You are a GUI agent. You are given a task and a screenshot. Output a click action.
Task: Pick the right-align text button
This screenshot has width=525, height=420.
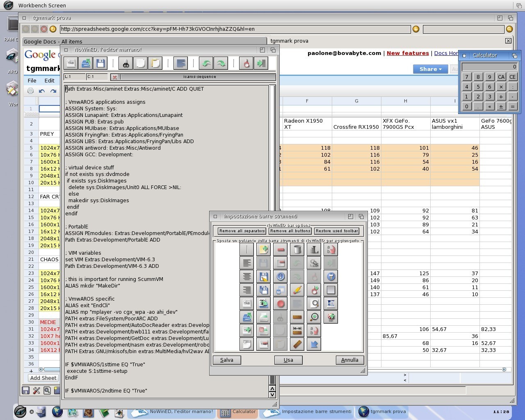coord(247,290)
